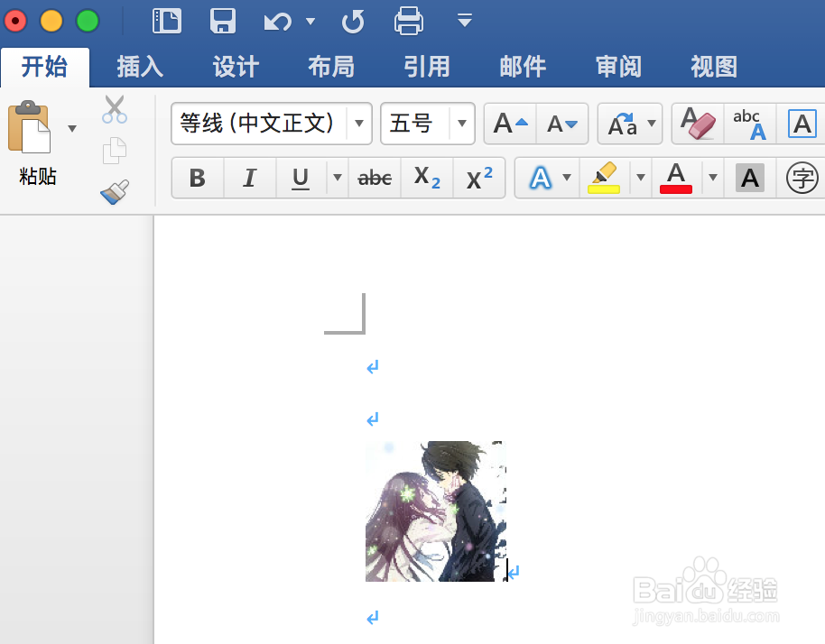Toggle bold formatting
Image resolution: width=825 pixels, height=644 pixels.
coord(197,178)
